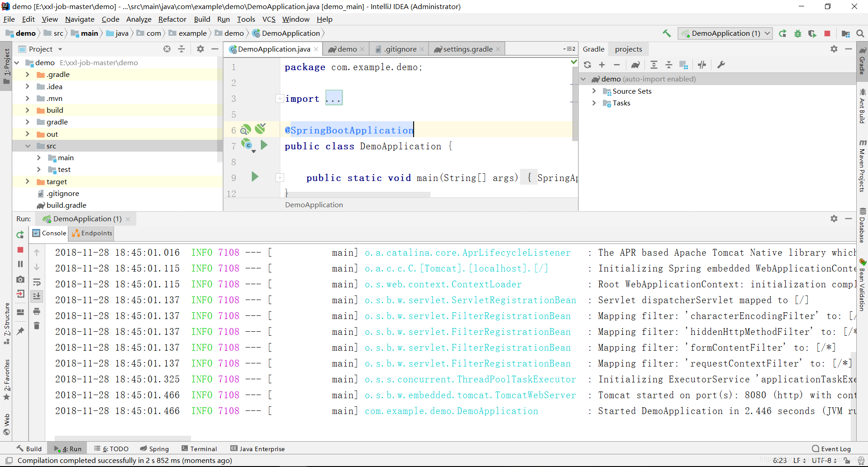Dump threads camera icon

click(x=20, y=280)
